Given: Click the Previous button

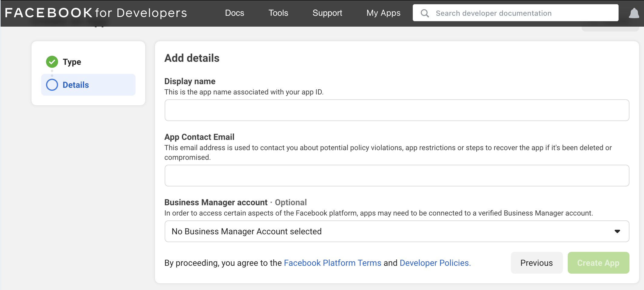Looking at the screenshot, I should (x=536, y=263).
